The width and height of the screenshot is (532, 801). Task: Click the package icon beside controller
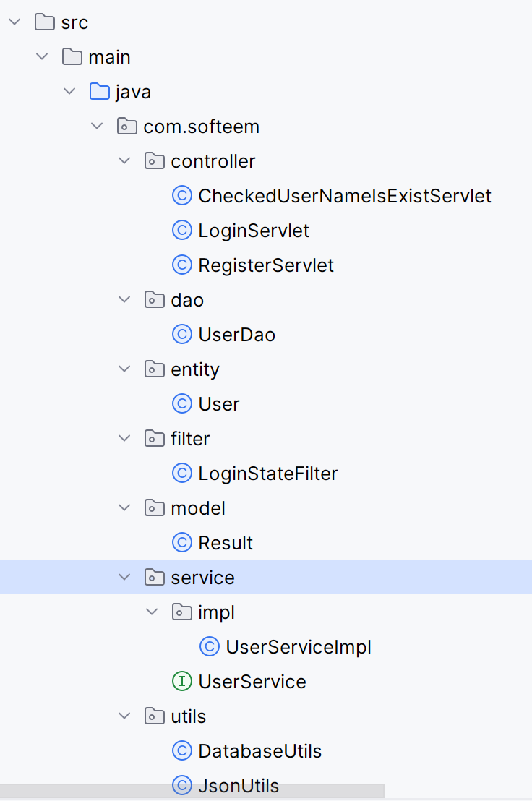coord(154,160)
